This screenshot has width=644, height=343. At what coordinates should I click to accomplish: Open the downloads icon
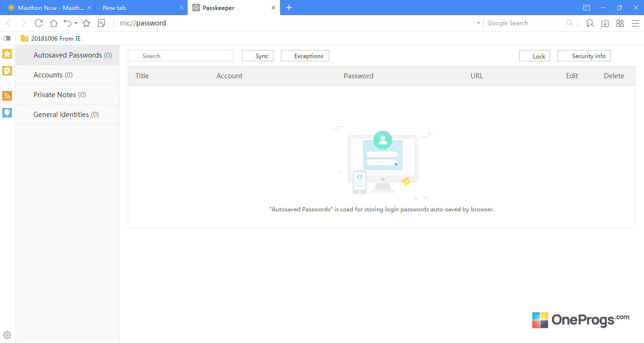[x=605, y=23]
